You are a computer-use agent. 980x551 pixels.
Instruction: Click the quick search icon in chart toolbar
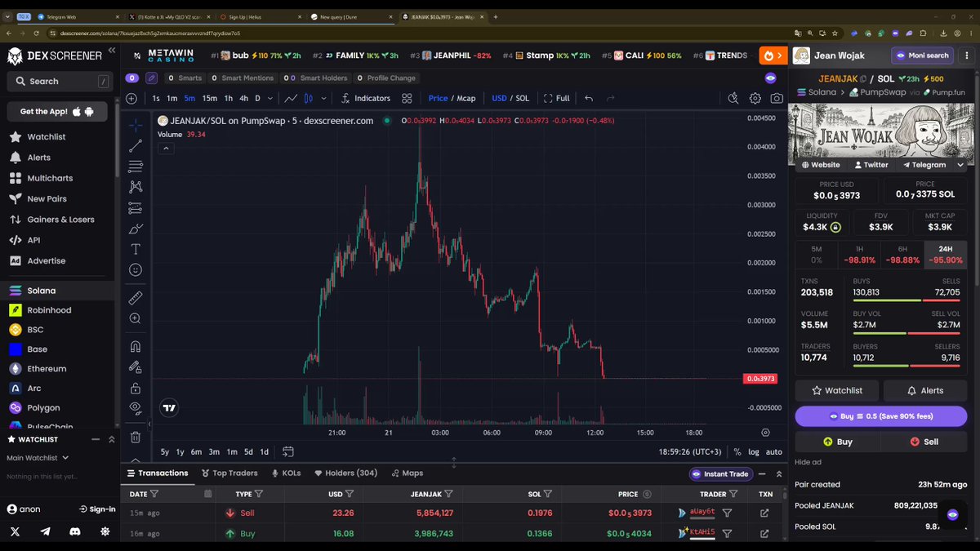point(733,98)
